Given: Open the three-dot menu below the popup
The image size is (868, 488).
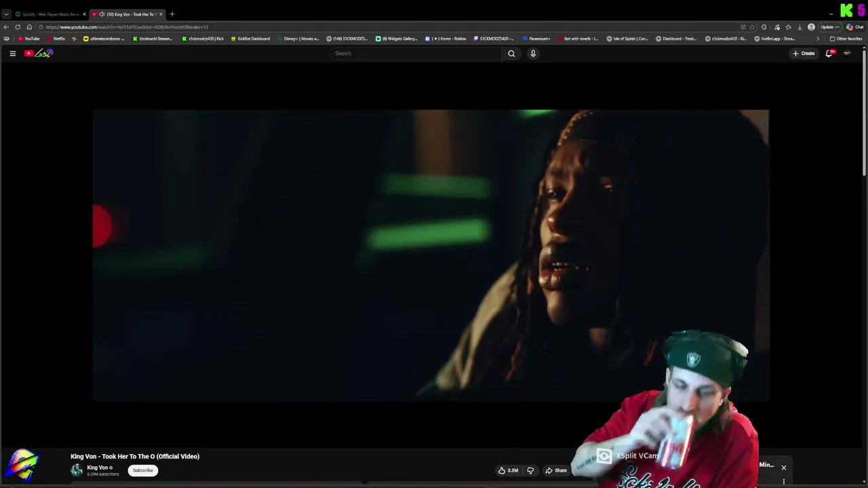Looking at the screenshot, I should tap(783, 482).
